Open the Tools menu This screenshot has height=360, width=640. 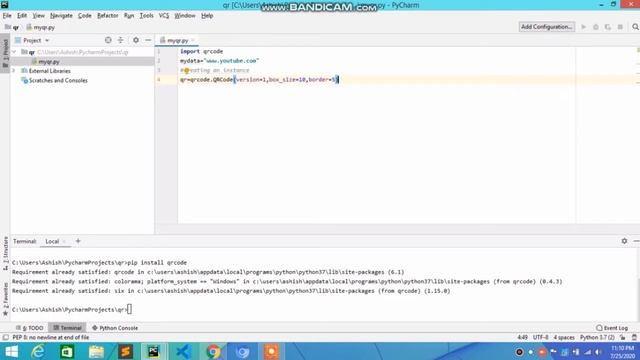tap(146, 16)
